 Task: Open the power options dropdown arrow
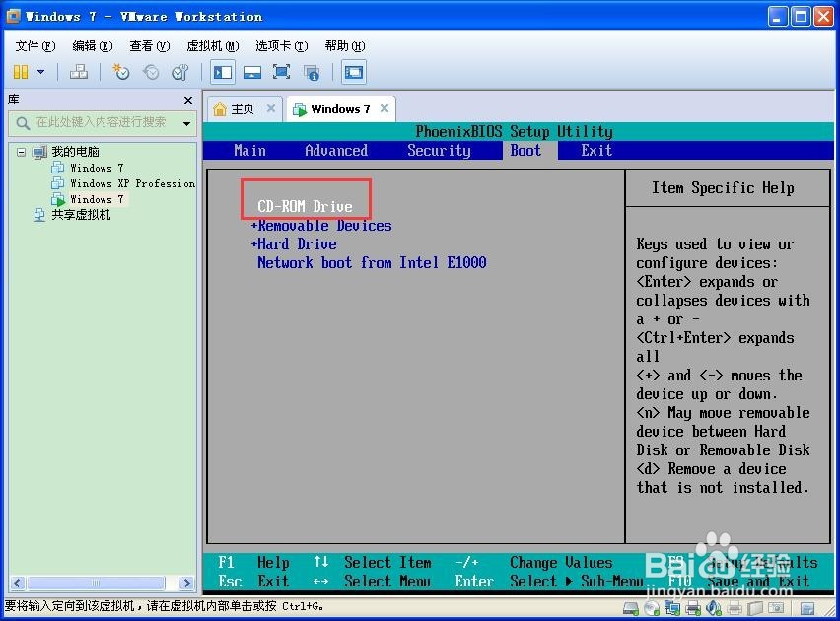click(x=40, y=72)
